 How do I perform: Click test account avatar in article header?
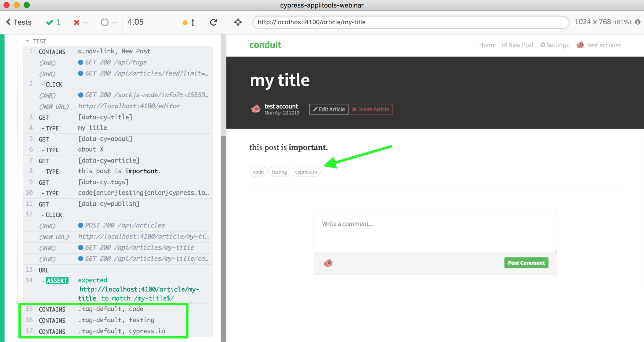256,109
